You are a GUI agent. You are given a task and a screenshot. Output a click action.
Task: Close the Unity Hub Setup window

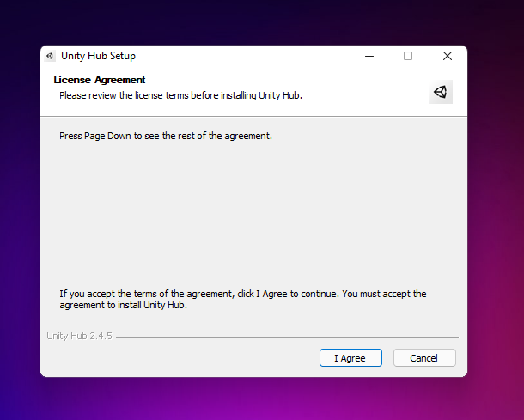click(448, 56)
